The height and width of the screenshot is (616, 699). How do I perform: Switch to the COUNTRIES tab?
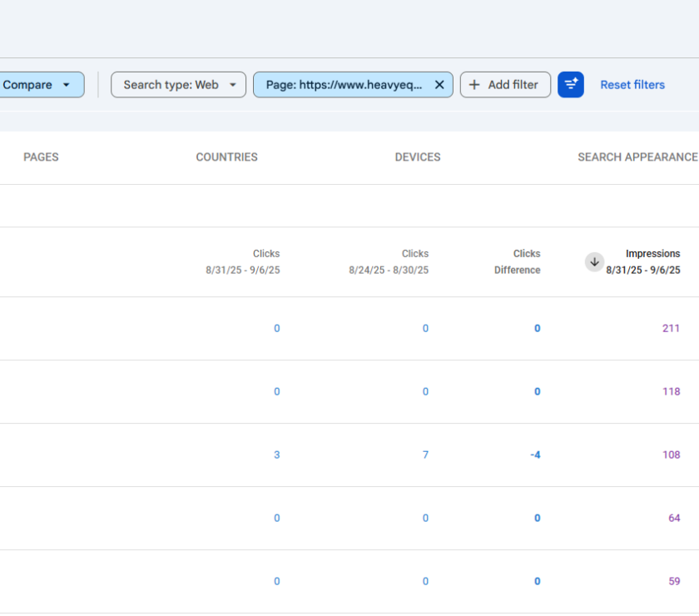pyautogui.click(x=226, y=157)
